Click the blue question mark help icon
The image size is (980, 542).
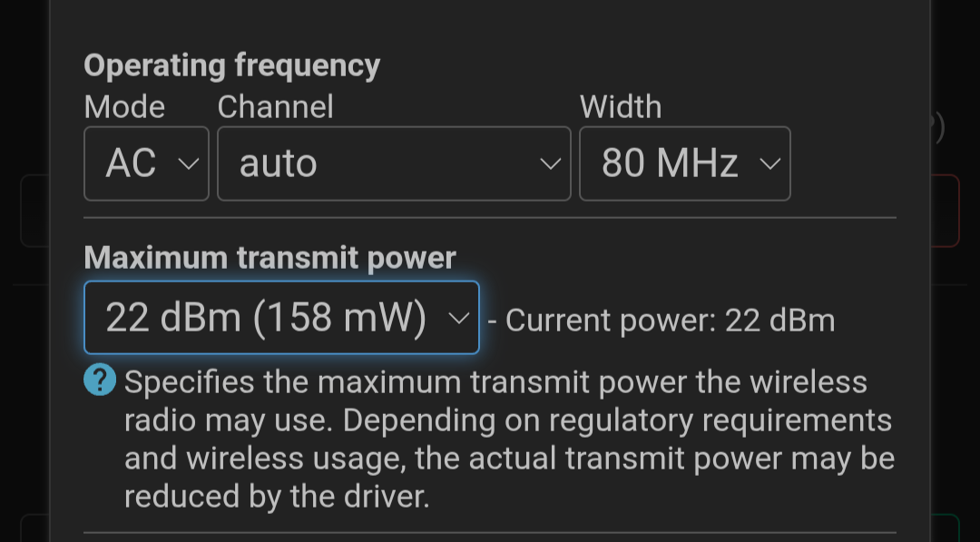point(100,379)
